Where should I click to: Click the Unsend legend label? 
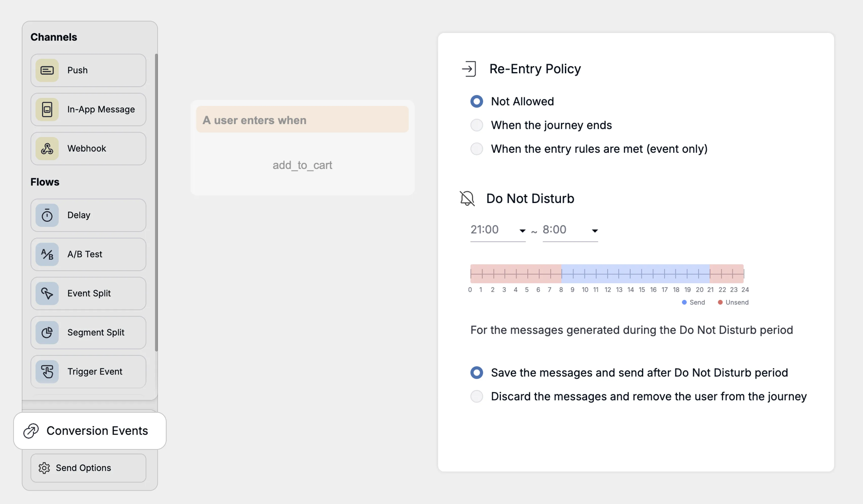tap(737, 302)
